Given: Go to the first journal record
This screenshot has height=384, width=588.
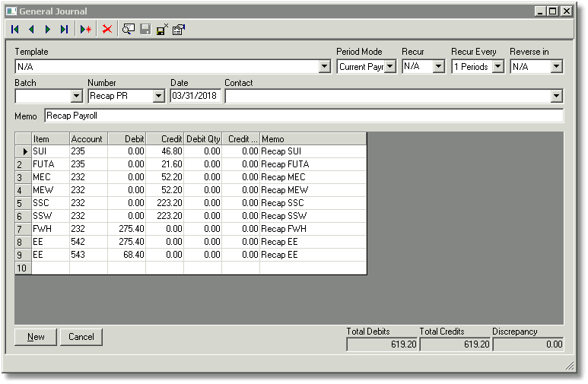Looking at the screenshot, I should tap(15, 29).
